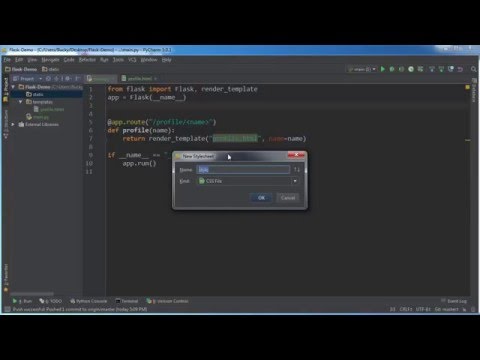Open the Kind dropdown showing CSS File
Viewport: 480px width, 360px height.
[248, 181]
